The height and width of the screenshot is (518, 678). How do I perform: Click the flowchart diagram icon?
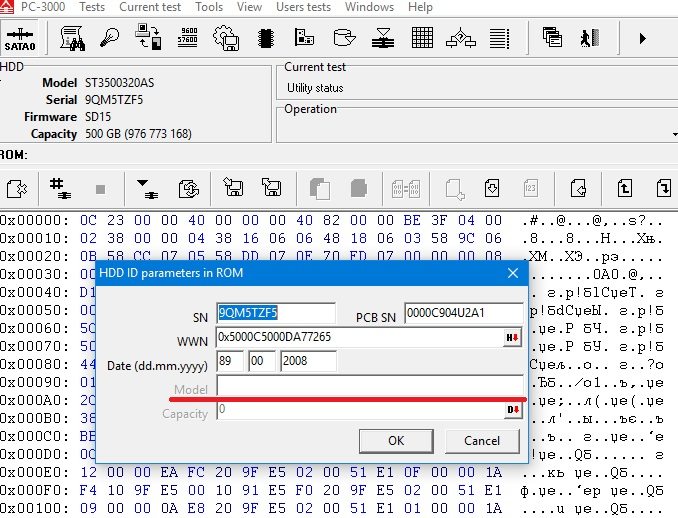[x=461, y=38]
